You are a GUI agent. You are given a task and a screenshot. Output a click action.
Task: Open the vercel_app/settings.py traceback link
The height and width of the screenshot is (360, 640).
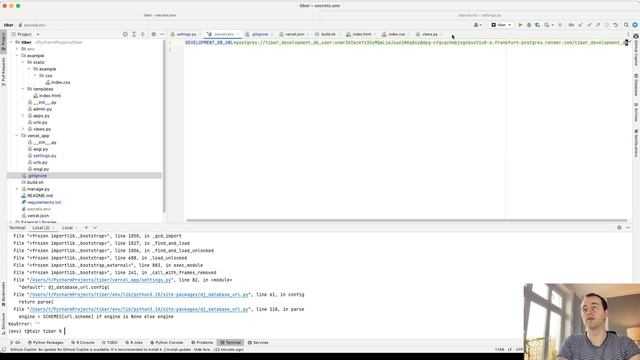click(x=100, y=280)
